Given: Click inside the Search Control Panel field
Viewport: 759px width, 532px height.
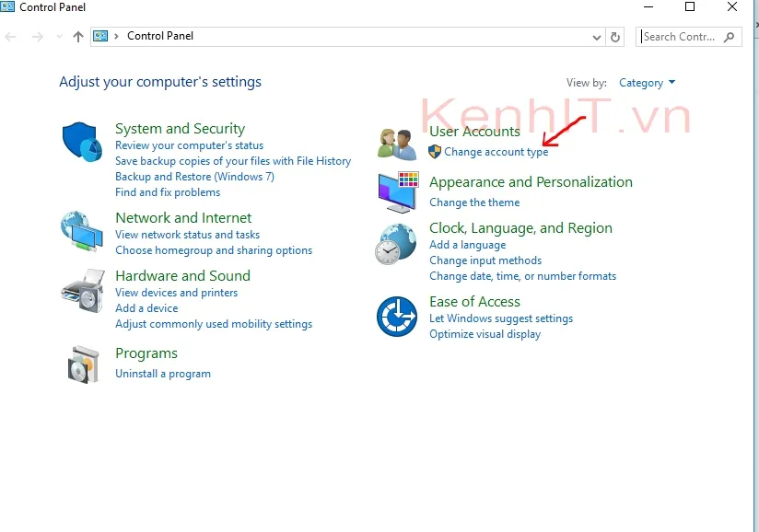Looking at the screenshot, I should tap(680, 36).
